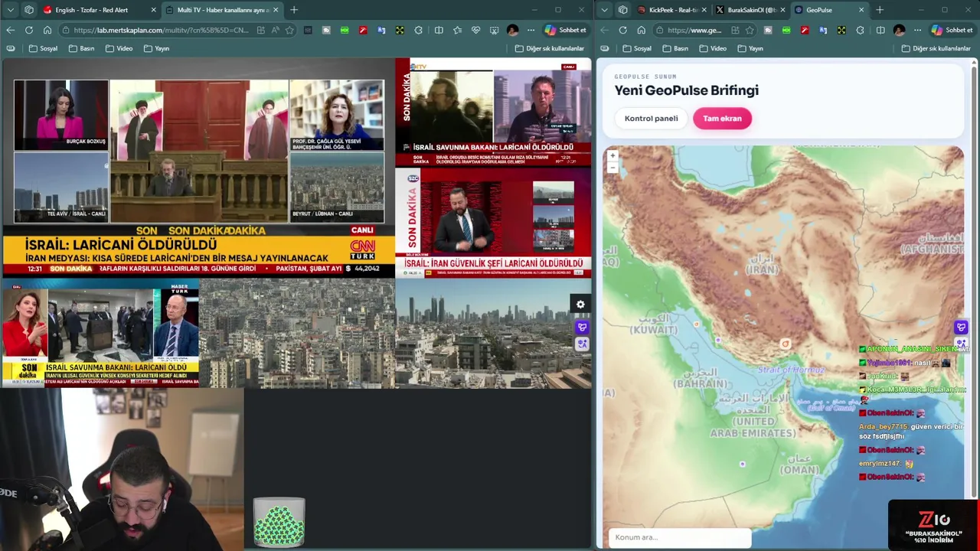This screenshot has height=551, width=980.
Task: Open profile avatar in left browser window
Action: coord(512,30)
